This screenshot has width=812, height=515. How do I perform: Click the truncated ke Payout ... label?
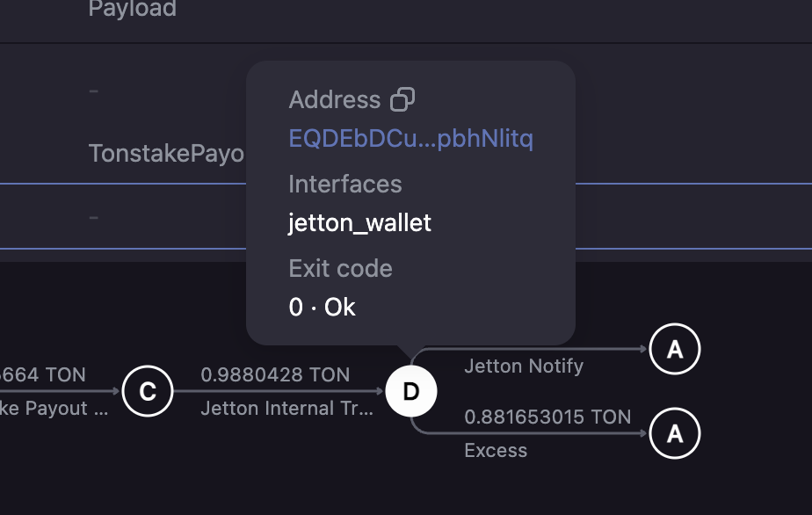click(x=54, y=409)
